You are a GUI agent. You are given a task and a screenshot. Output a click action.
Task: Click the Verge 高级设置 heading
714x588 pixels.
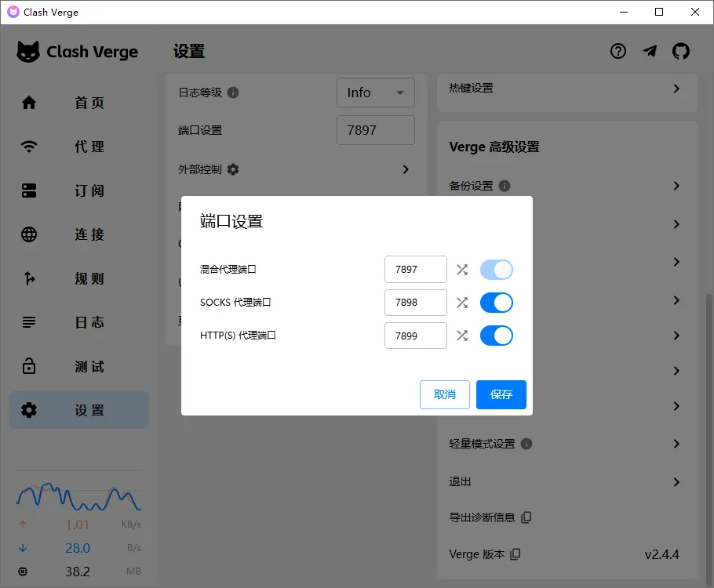[x=494, y=147]
